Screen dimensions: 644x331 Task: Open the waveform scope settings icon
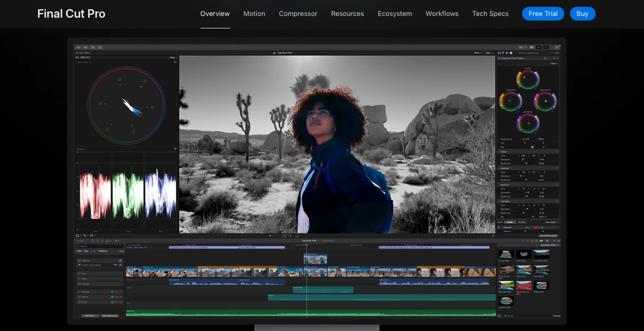175,149
